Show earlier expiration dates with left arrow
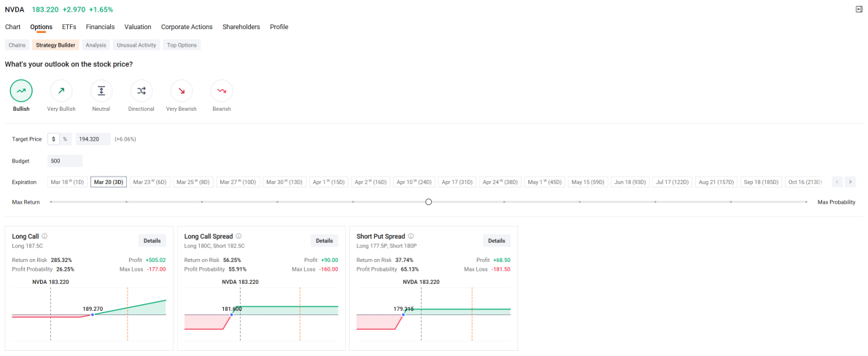This screenshot has width=868, height=356. point(837,182)
